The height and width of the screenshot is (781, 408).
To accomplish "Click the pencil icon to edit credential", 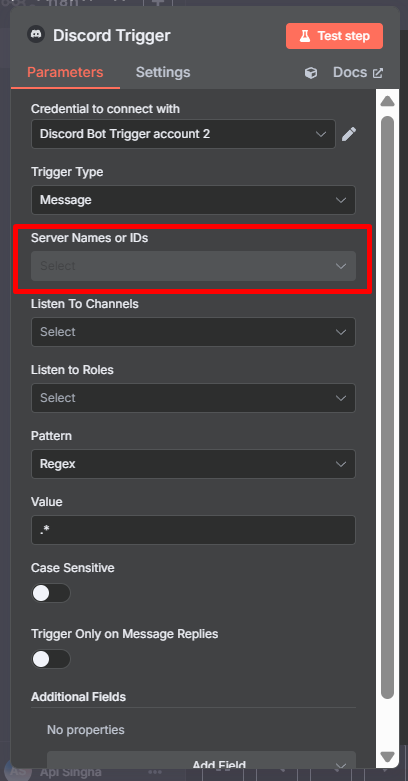I will point(349,134).
